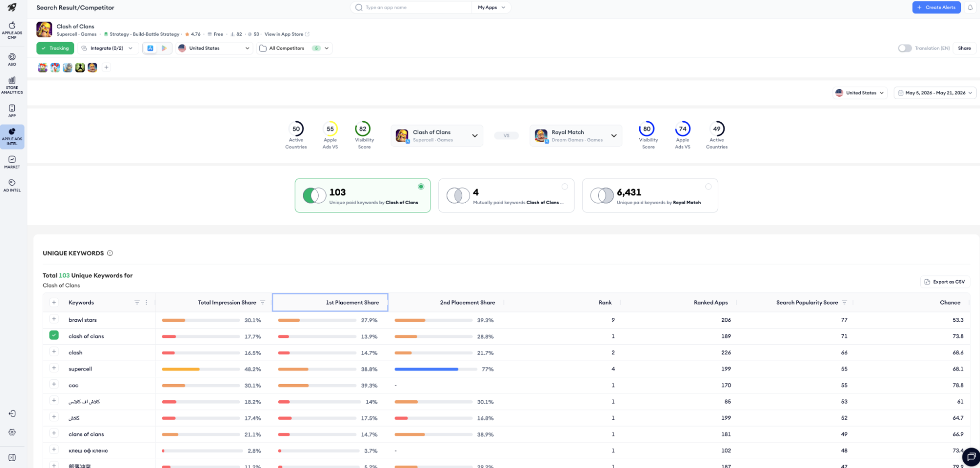Screen dimensions: 980x468
Task: Sort by Search Popularity Score column
Action: [x=807, y=303]
